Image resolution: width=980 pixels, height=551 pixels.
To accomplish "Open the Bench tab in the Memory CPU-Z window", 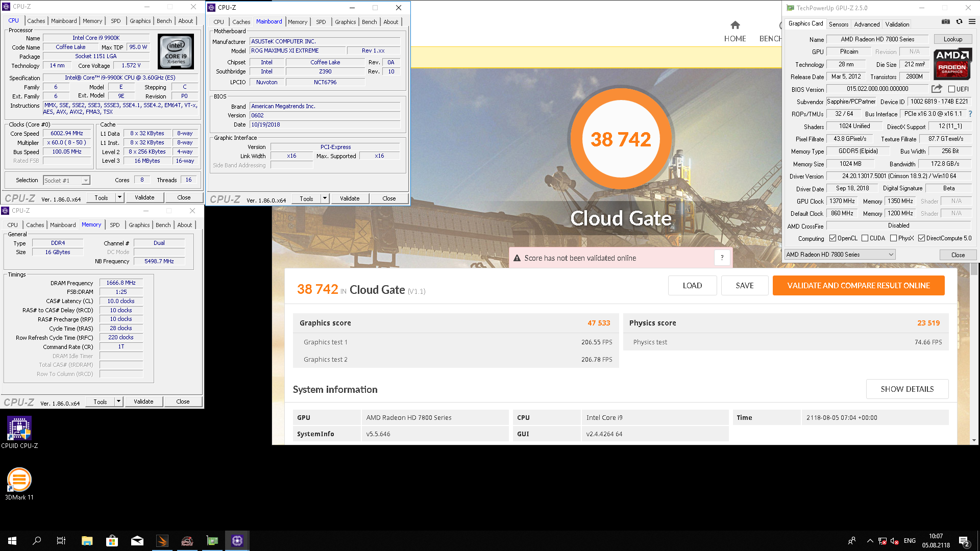I will coord(163,225).
